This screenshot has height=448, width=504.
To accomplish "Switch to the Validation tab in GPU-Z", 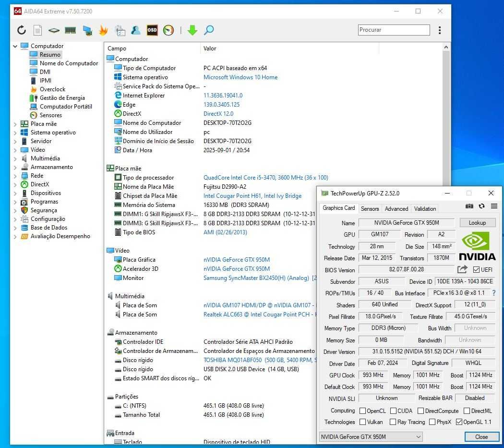I will [x=425, y=209].
